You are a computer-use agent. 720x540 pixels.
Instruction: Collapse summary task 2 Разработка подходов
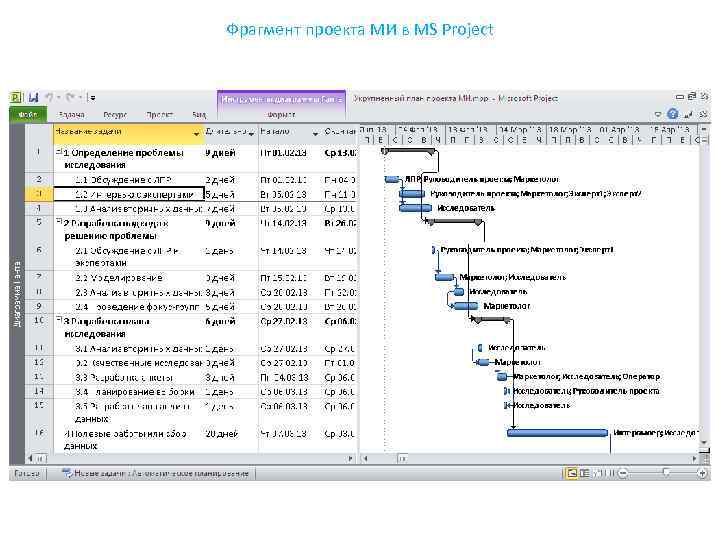(59, 222)
